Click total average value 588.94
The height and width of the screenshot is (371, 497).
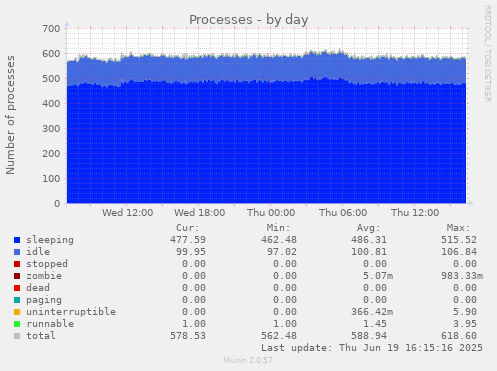369,336
